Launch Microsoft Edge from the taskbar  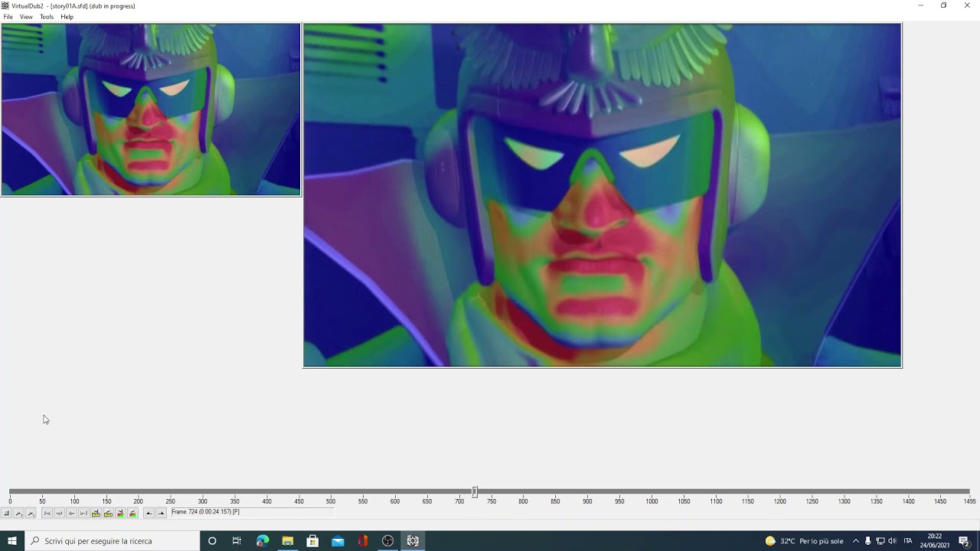tap(263, 541)
